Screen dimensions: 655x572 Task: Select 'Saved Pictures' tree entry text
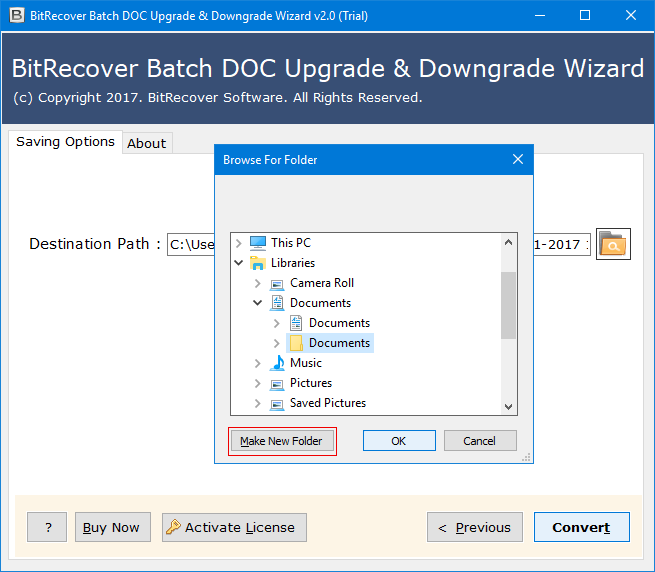tap(328, 403)
